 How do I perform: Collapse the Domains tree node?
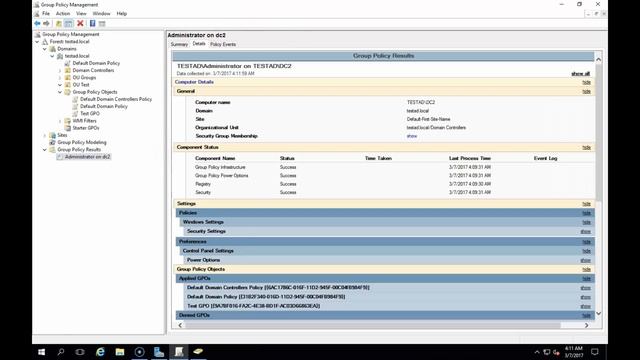coord(45,49)
